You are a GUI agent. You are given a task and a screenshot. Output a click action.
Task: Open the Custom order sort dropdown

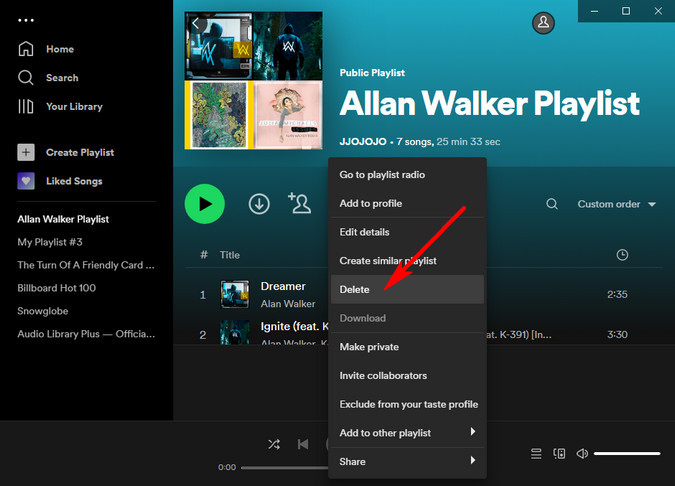(616, 204)
